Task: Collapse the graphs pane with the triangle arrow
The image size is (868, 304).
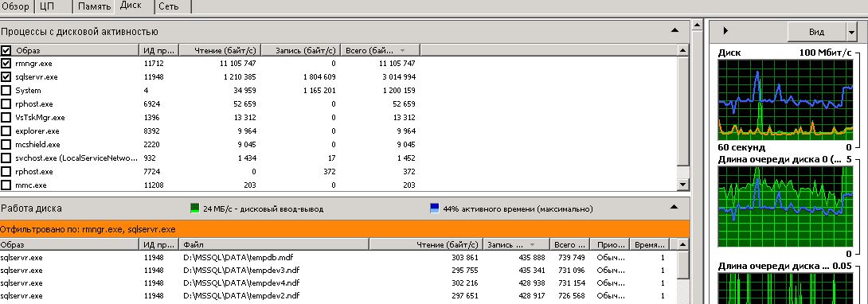Action: point(725,31)
